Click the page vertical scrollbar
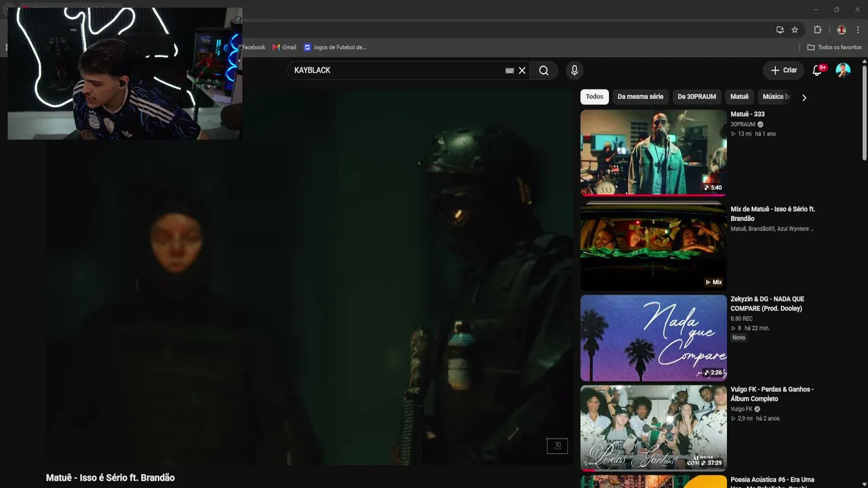The image size is (868, 488). 865,112
